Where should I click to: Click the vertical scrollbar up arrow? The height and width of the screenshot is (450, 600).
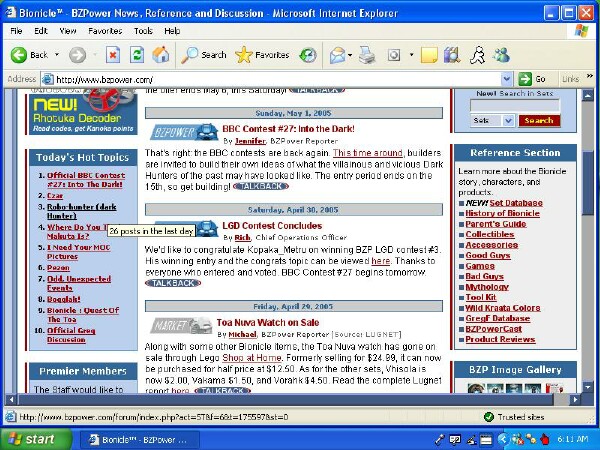[587, 95]
